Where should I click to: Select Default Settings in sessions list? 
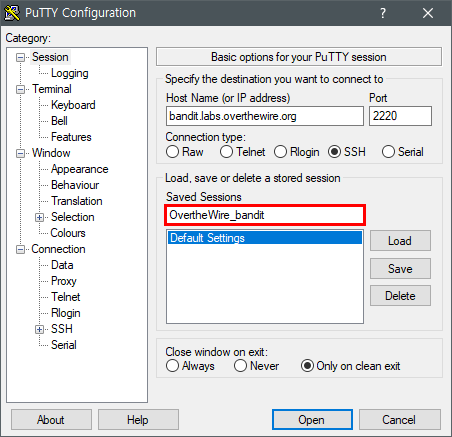[x=265, y=238]
